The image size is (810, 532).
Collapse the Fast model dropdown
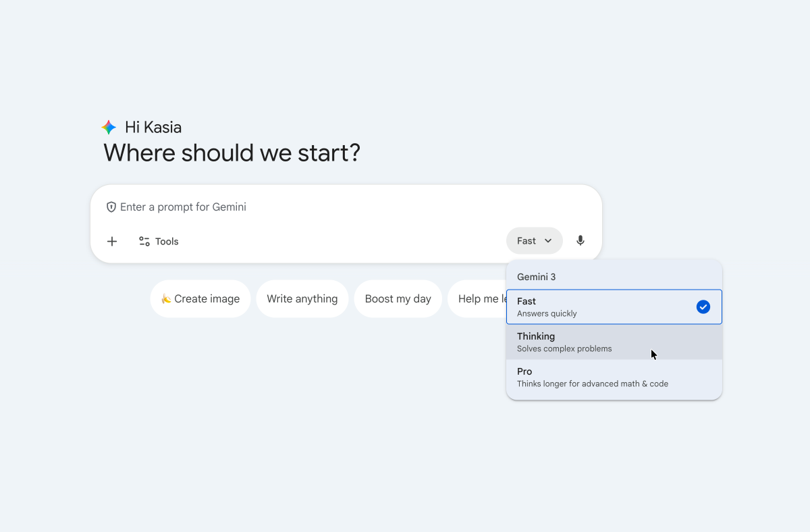click(535, 241)
